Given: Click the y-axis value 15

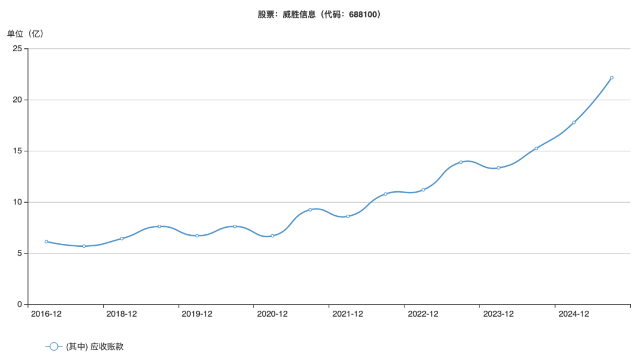Looking at the screenshot, I should 17,151.
